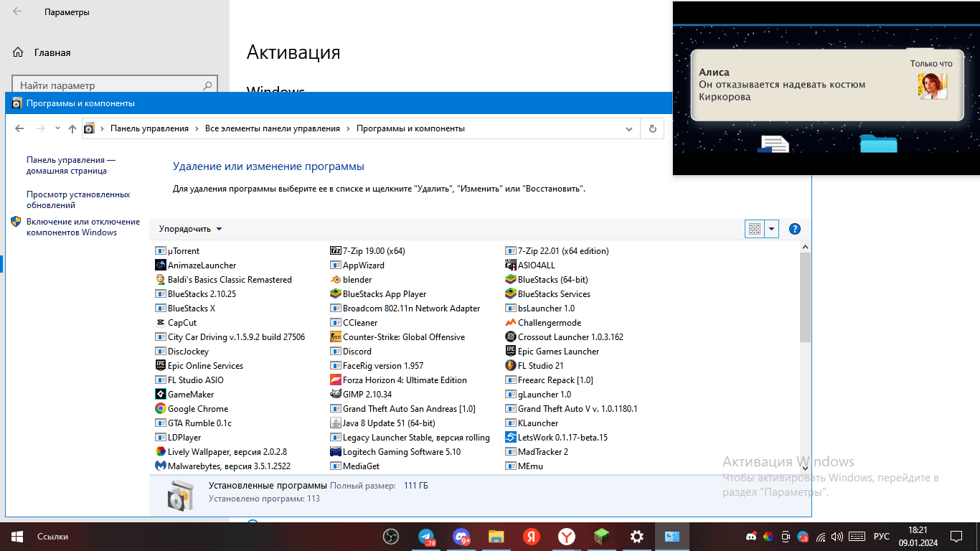Select ASIO4ALL in the program list

pos(530,265)
